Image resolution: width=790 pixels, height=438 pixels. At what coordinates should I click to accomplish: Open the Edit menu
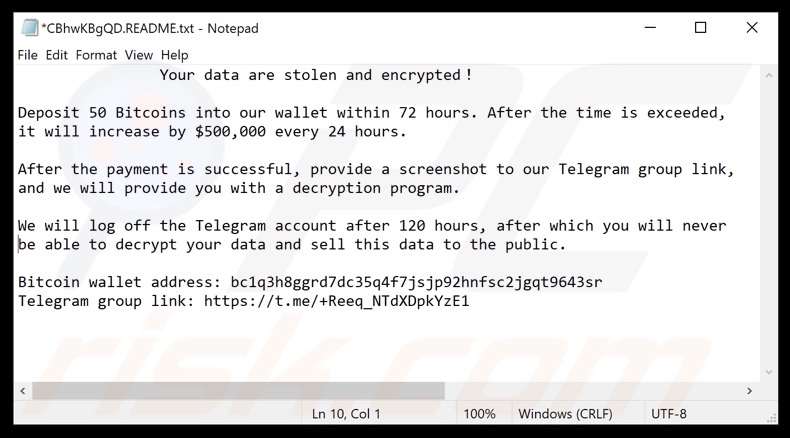(57, 55)
